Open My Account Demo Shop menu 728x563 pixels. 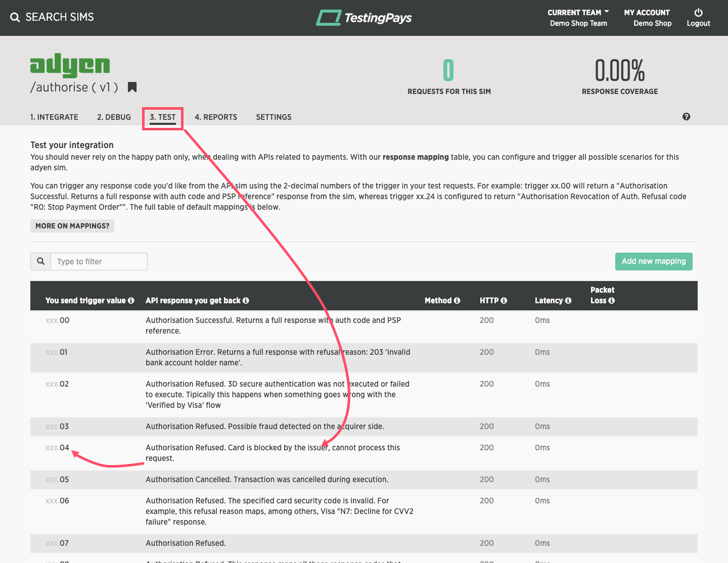647,18
